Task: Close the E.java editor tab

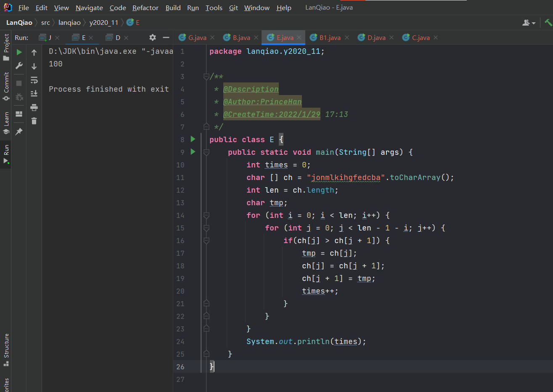Action: [x=299, y=37]
